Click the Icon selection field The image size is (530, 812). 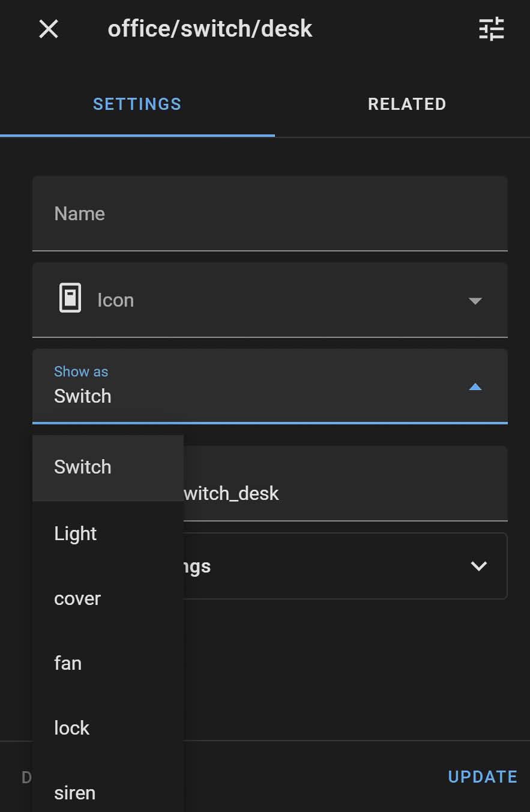pos(270,300)
